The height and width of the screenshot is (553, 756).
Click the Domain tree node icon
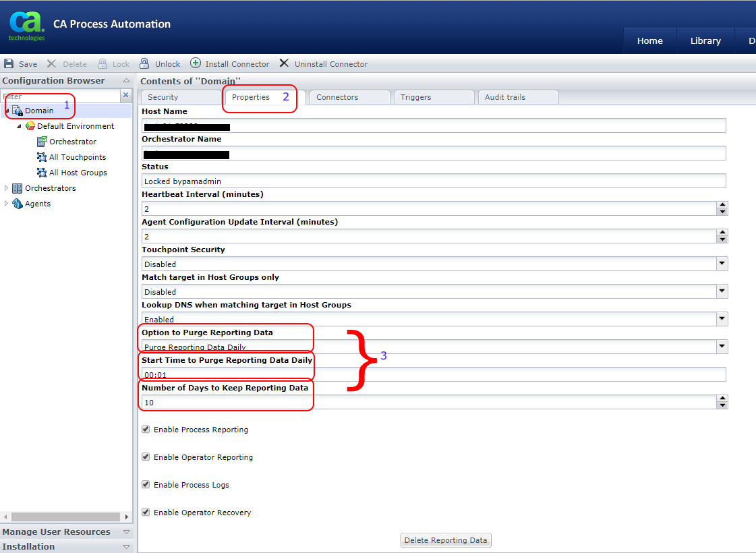coord(18,111)
